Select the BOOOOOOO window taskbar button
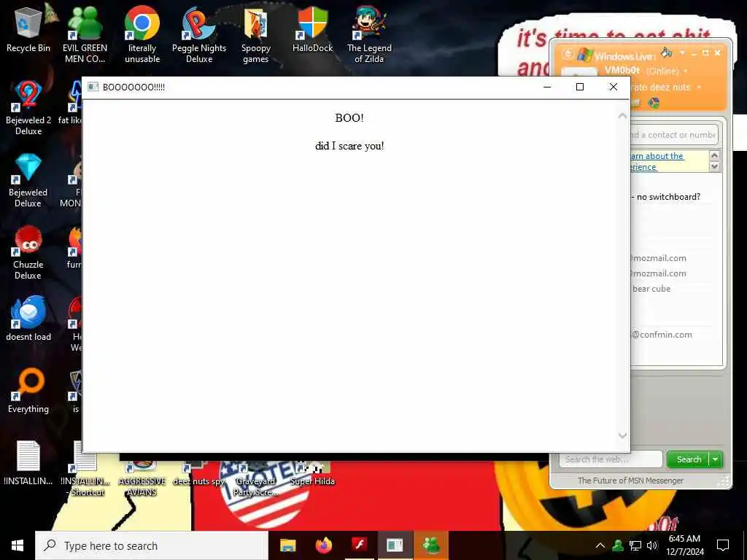 pos(395,545)
